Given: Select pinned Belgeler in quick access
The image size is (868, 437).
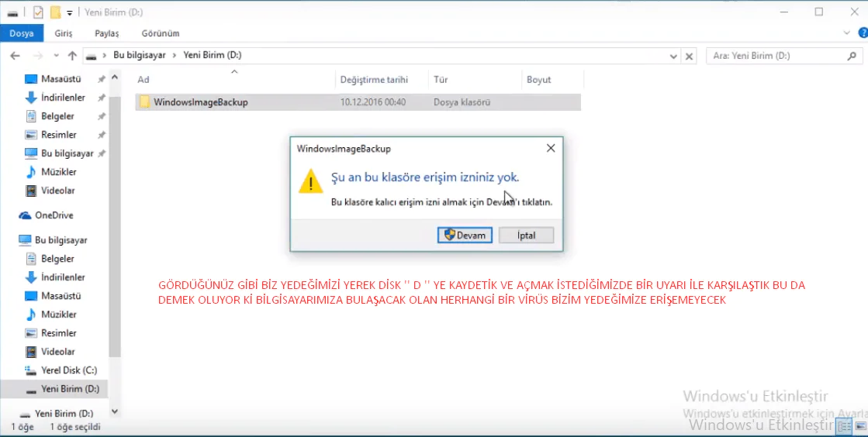Looking at the screenshot, I should 57,116.
